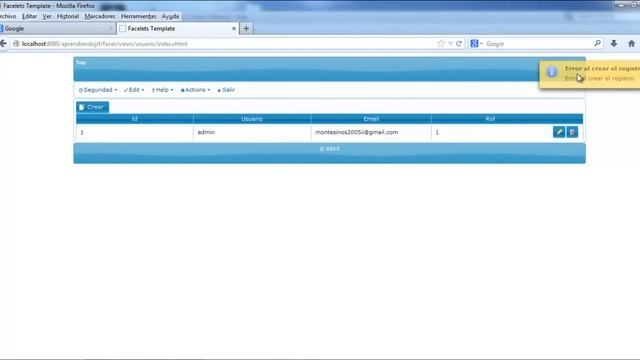The height and width of the screenshot is (360, 640).
Task: Click the Crear button
Action: coord(92,107)
